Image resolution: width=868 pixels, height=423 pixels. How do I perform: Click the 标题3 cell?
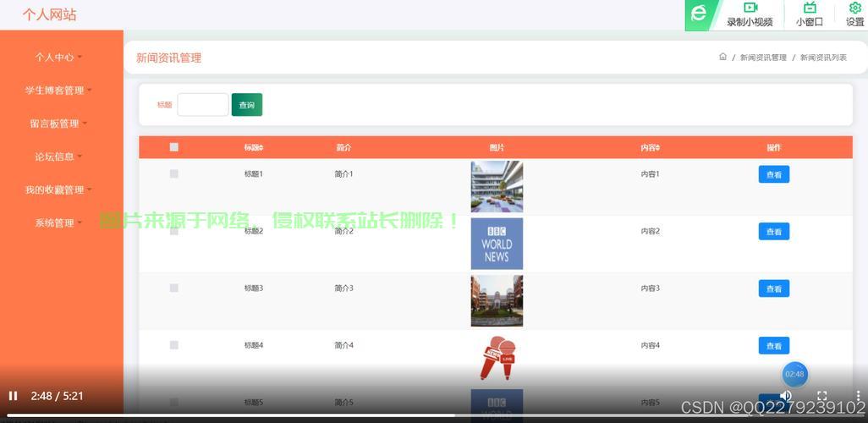pyautogui.click(x=254, y=288)
